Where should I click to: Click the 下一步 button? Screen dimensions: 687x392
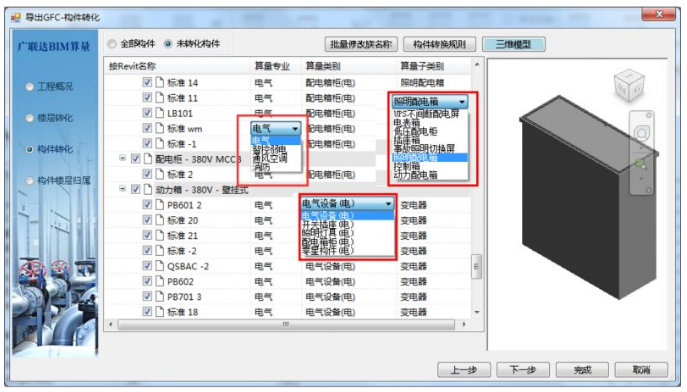pyautogui.click(x=523, y=370)
